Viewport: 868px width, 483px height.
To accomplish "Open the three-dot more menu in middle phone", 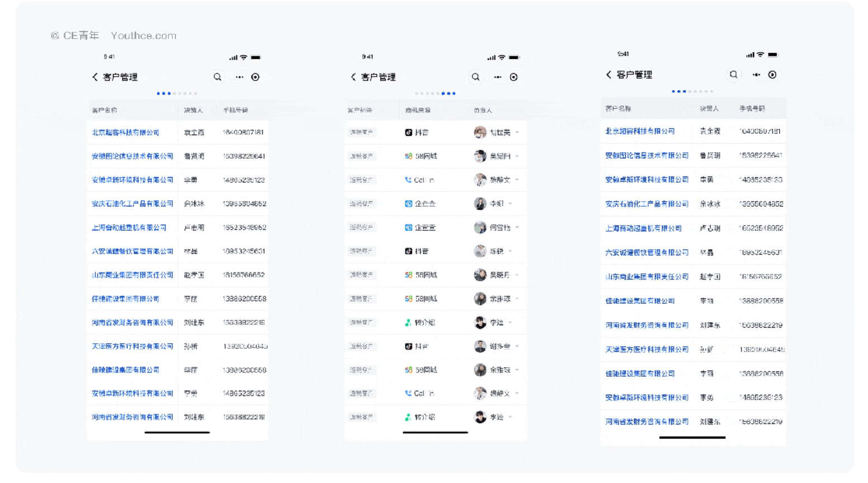I will (497, 77).
